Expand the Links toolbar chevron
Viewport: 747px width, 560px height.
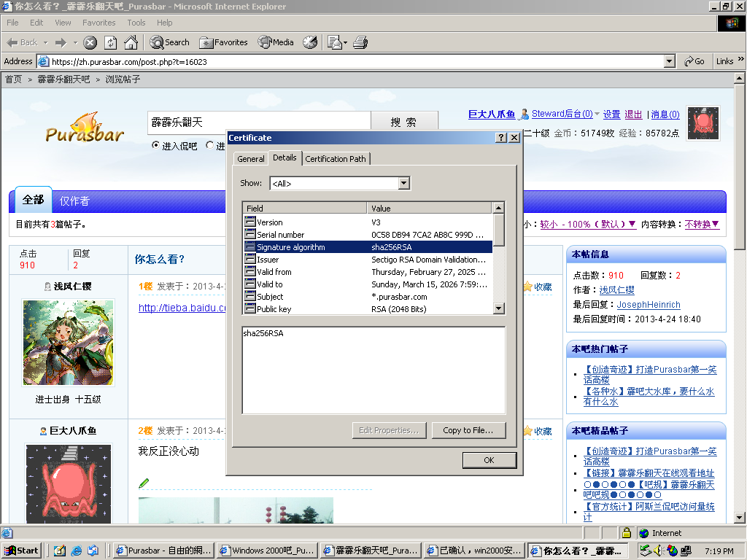(741, 59)
